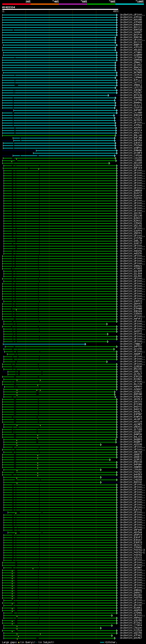Image resolution: width=146 pixels, height=644 pixels.
Task: Click label UniRef100_B3M328
Action: [131, 376]
